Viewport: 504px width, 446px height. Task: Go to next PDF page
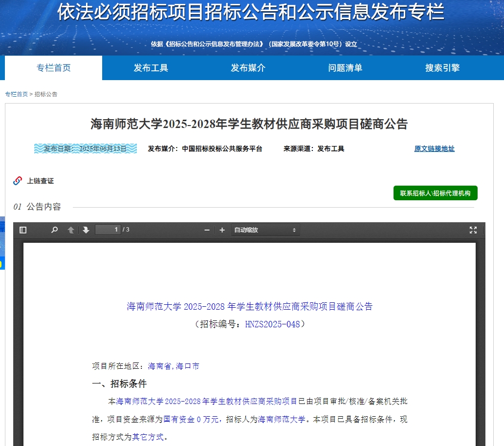coord(86,230)
